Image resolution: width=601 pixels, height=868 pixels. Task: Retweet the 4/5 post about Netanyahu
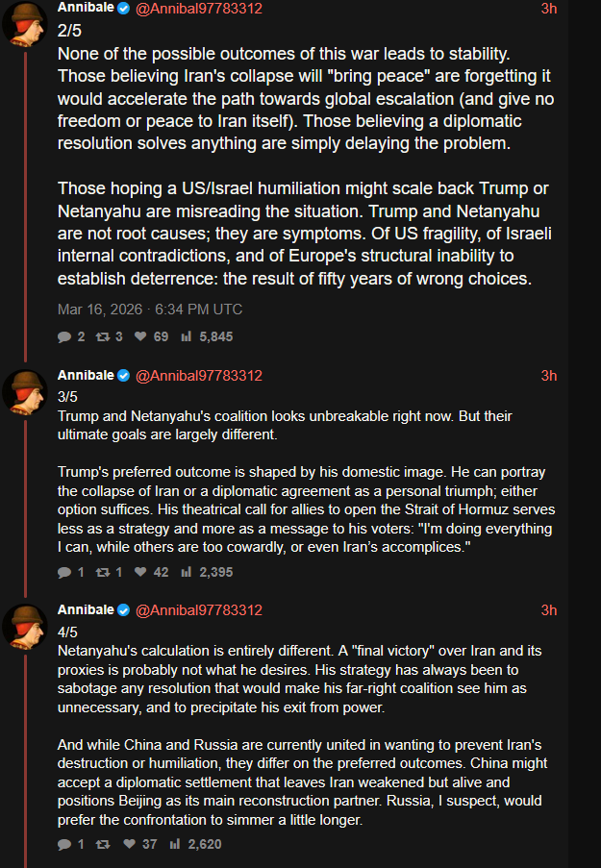point(104,845)
